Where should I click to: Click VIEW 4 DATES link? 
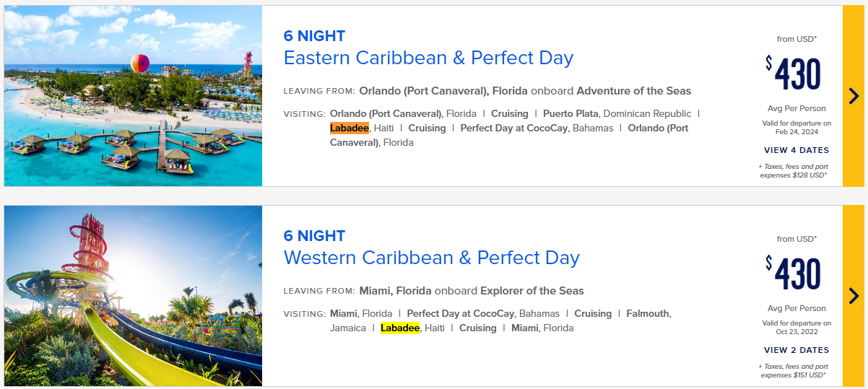(x=797, y=150)
